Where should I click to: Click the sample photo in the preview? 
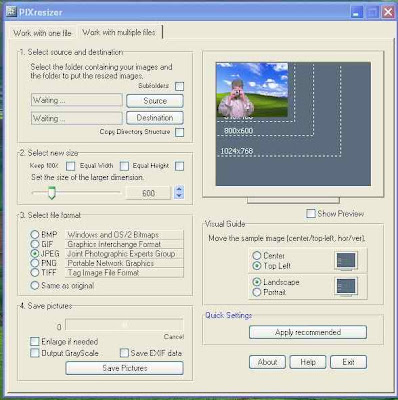(252, 90)
